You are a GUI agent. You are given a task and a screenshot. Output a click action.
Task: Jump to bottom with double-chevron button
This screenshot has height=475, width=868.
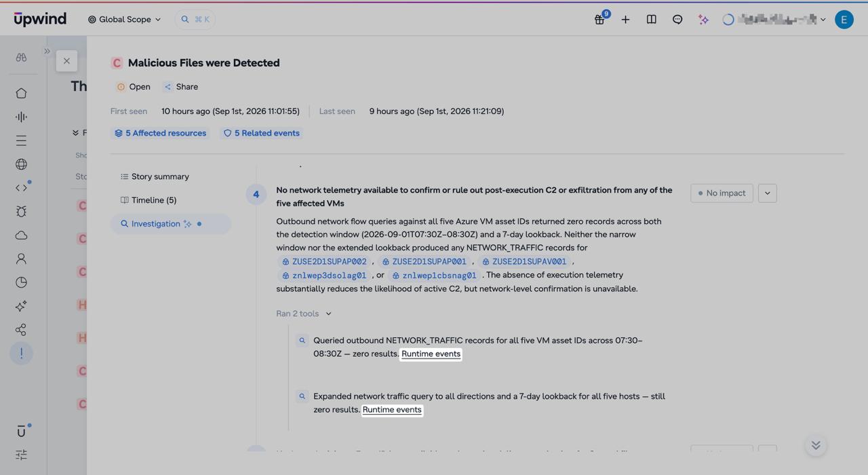point(816,445)
